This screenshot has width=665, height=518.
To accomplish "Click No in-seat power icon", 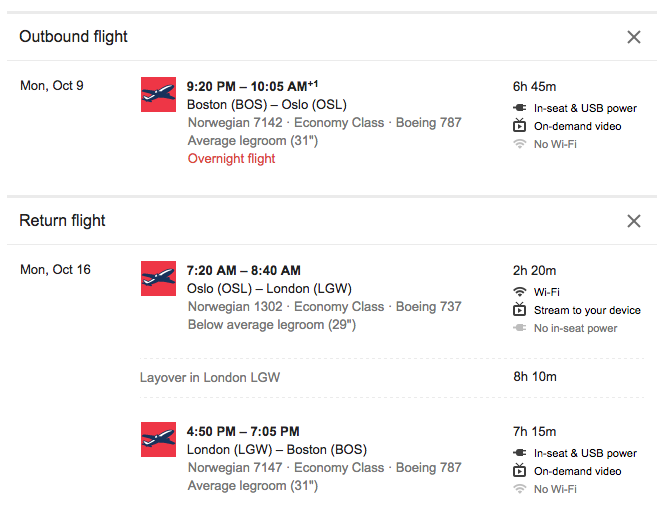I will pos(519,328).
